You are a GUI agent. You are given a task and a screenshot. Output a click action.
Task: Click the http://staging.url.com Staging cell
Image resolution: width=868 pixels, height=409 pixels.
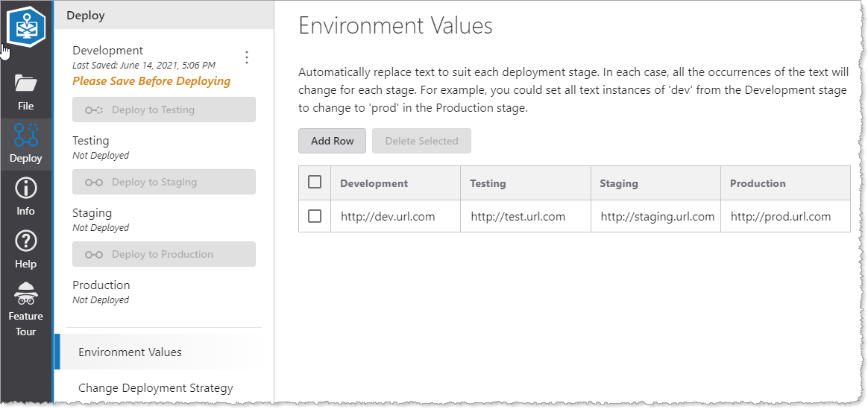656,216
